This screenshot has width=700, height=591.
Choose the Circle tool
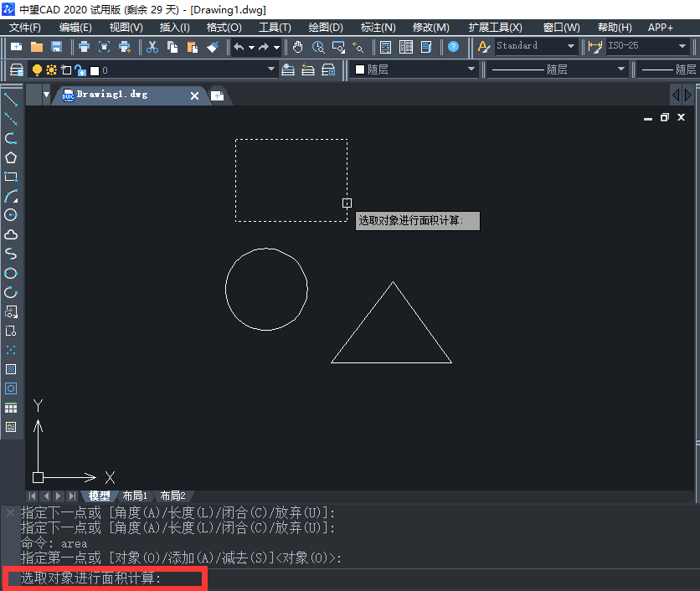coord(11,215)
